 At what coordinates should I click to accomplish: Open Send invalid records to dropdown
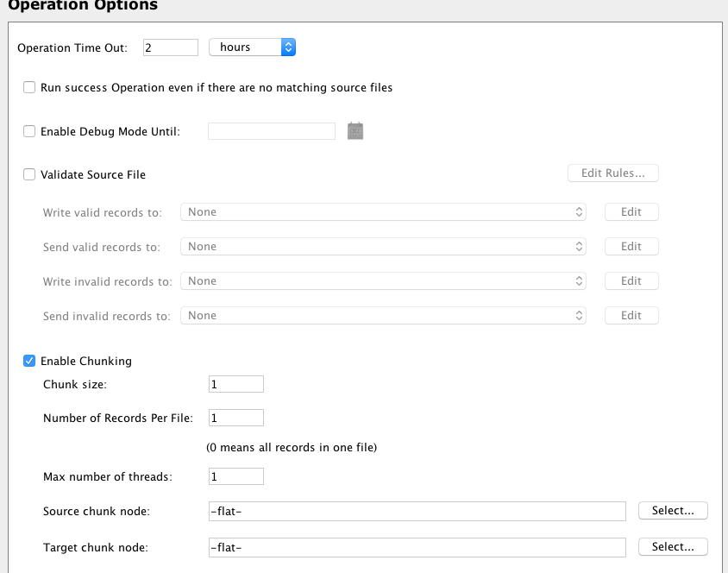383,316
